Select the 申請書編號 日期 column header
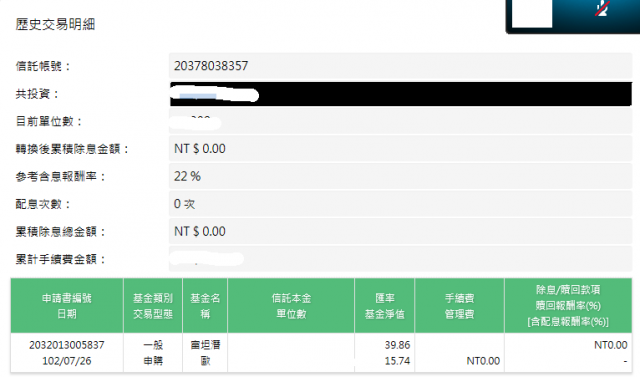This screenshot has width=640, height=377. click(x=67, y=306)
